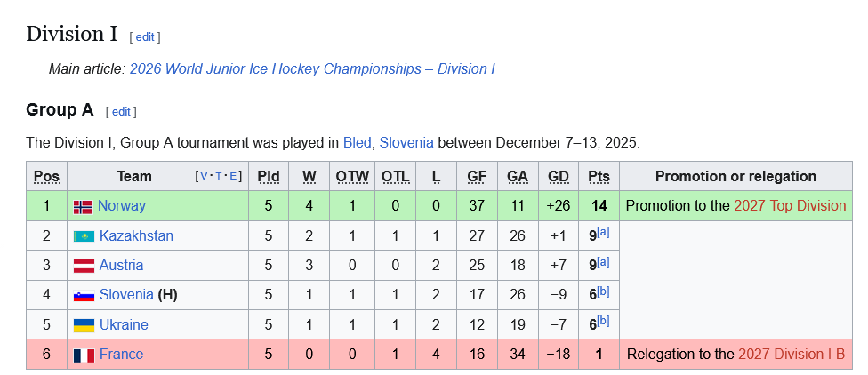
Task: Click the Kazakhstan flag icon
Action: [84, 236]
